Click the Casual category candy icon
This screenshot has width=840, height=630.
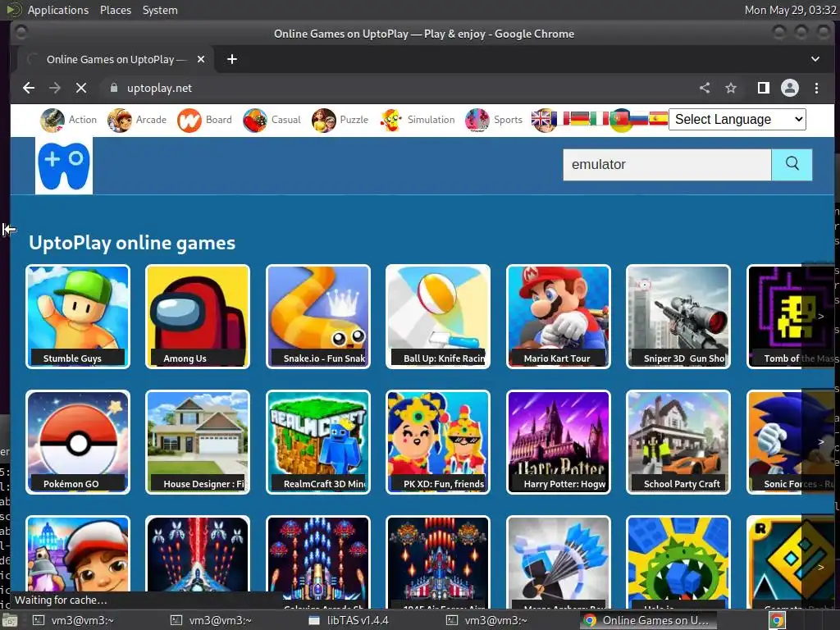(255, 120)
